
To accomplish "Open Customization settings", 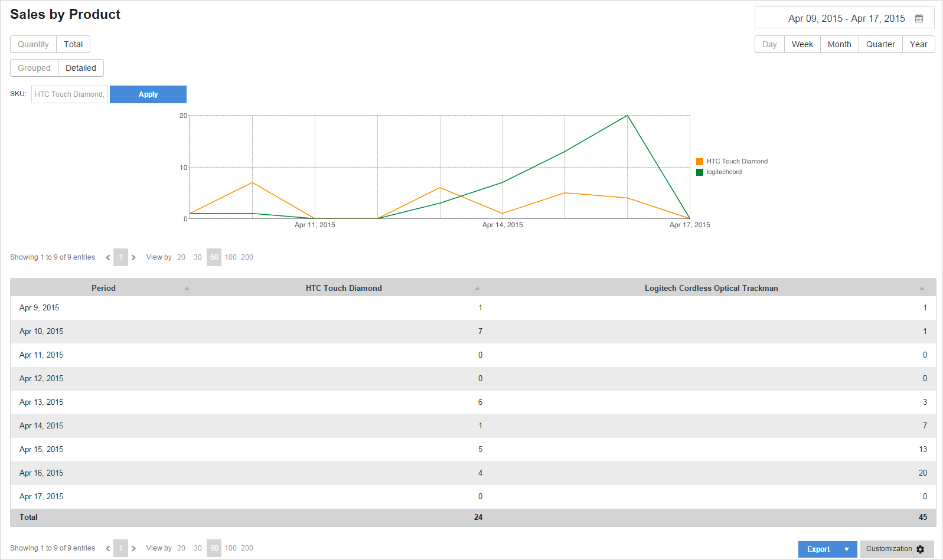I will (x=896, y=549).
